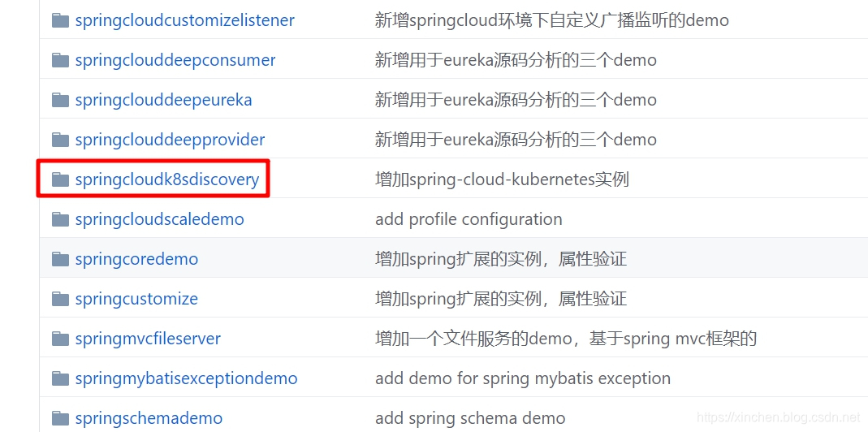Open the springschemademo folder link
This screenshot has width=868, height=432.
[149, 418]
